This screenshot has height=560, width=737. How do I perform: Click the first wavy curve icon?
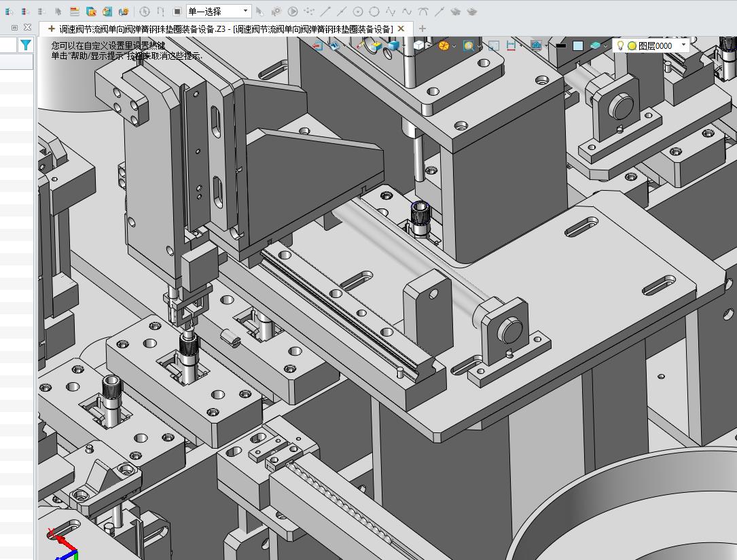[x=390, y=12]
